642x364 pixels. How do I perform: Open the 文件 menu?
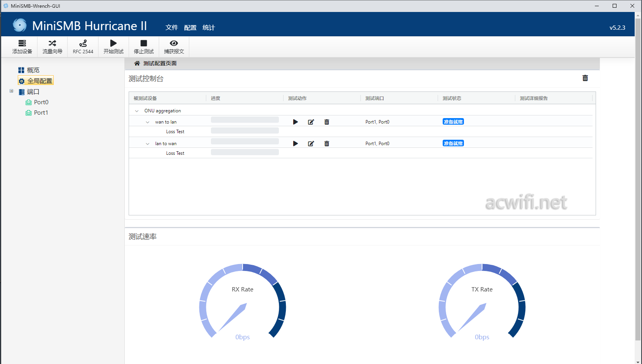pyautogui.click(x=172, y=27)
